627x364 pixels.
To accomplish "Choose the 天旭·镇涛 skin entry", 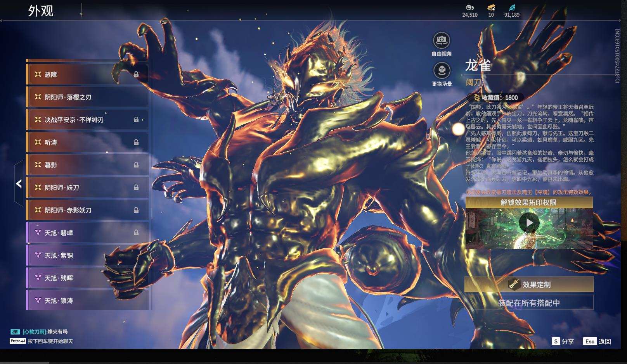I will pos(87,300).
